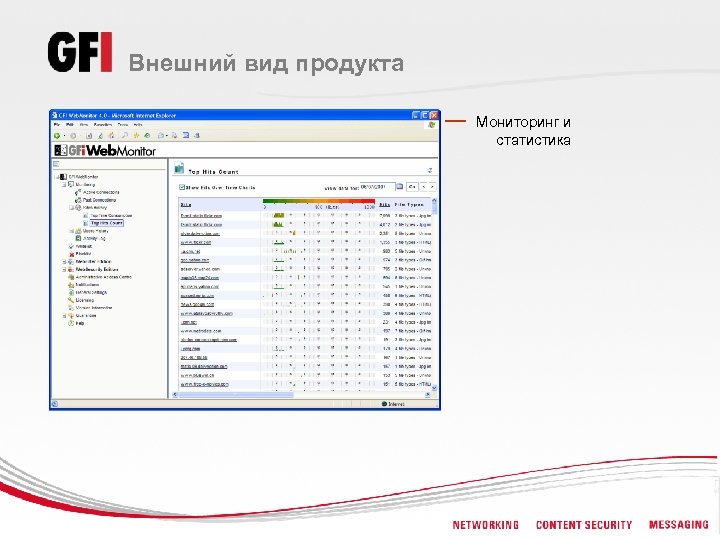Collapse the Sites History tree node
The image size is (720, 540).
(x=71, y=208)
